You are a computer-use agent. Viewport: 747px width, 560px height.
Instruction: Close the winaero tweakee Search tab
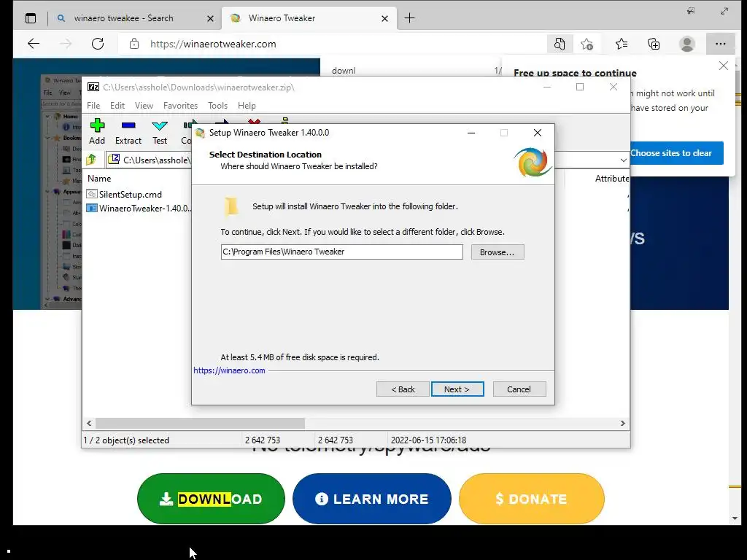[211, 18]
